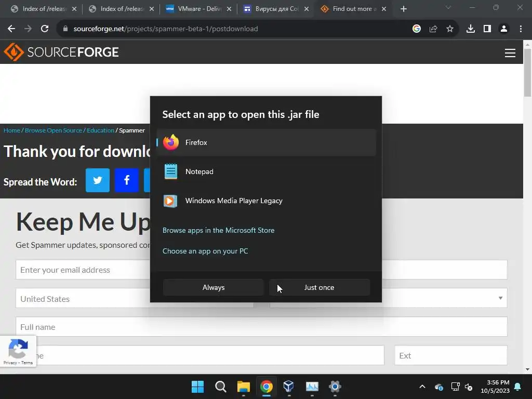Open Browse apps in the Microsoft Store
Viewport: 532px width, 399px height.
pyautogui.click(x=219, y=230)
